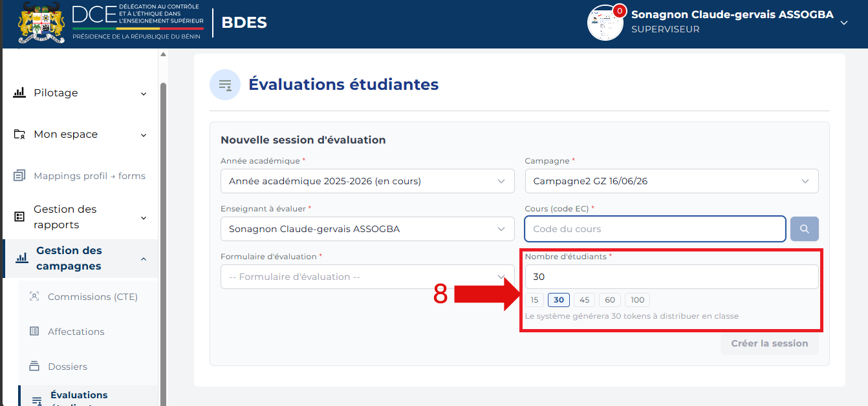Expand the Gestion des rapports chevron
Viewport: 868px width, 406px height.
[x=144, y=218]
